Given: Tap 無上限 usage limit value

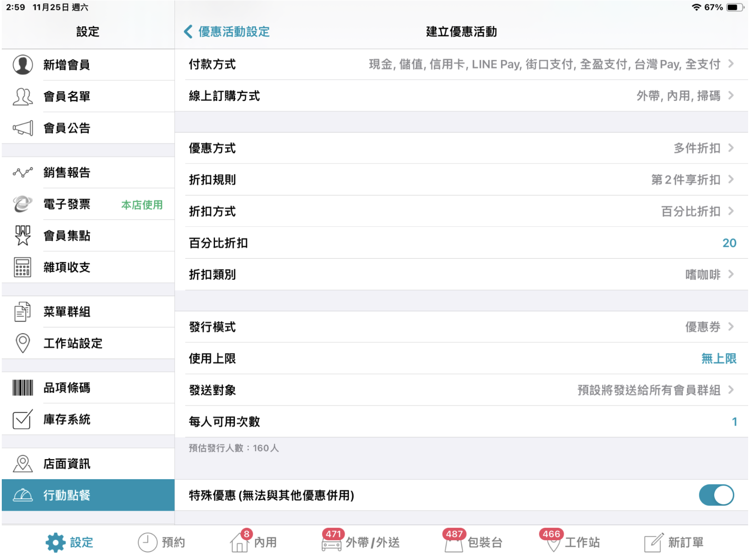Looking at the screenshot, I should (718, 359).
